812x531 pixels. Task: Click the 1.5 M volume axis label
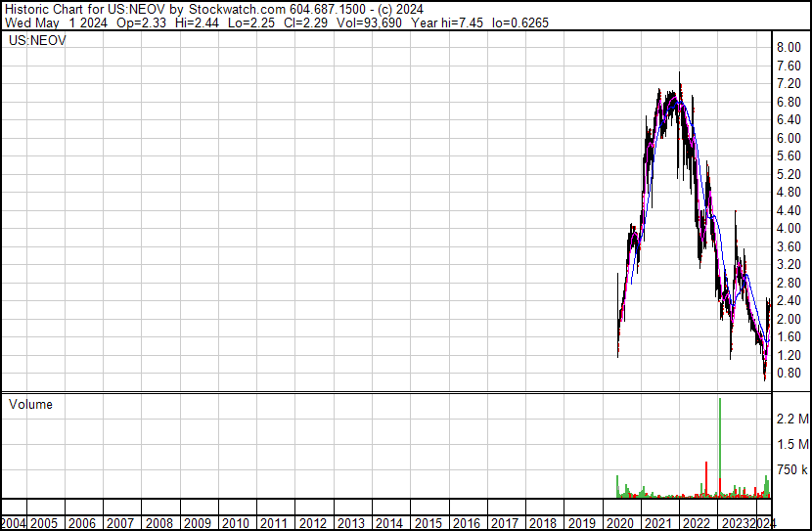792,444
